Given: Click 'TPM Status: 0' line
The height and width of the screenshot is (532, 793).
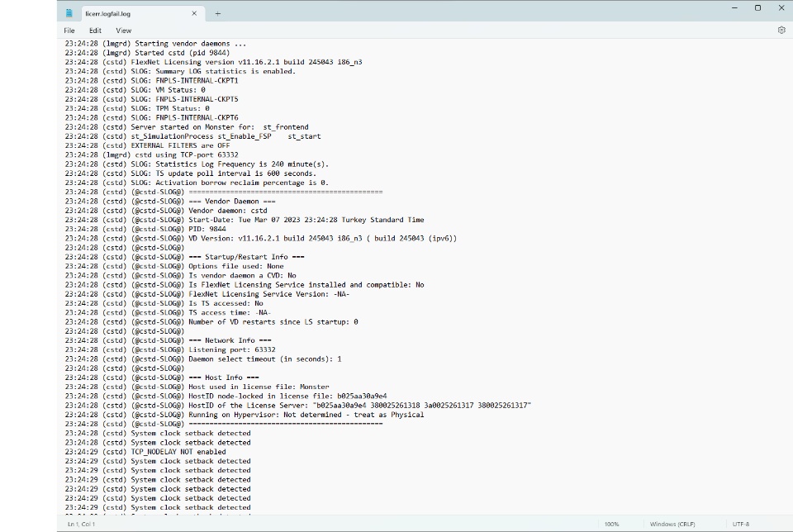Looking at the screenshot, I should pyautogui.click(x=137, y=108).
